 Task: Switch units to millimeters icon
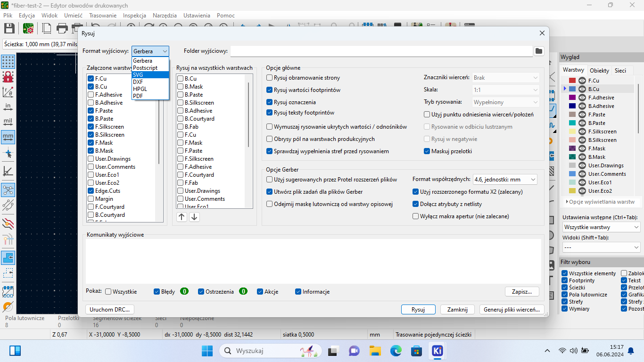[8, 137]
